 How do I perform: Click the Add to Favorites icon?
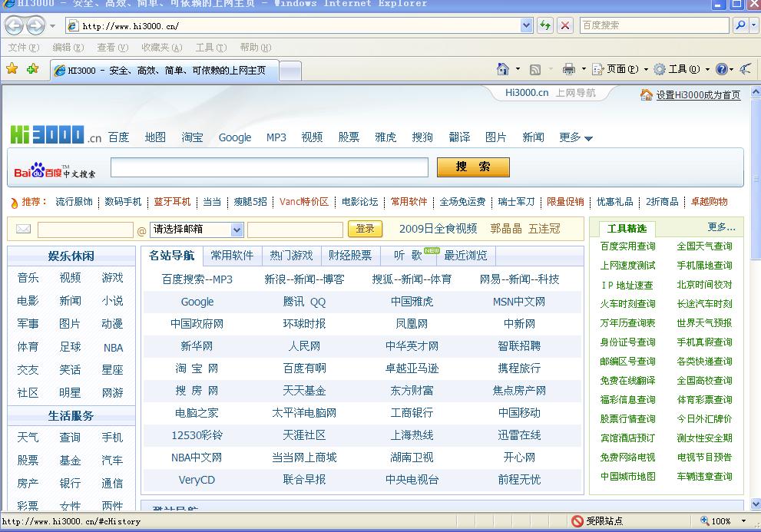click(x=32, y=69)
